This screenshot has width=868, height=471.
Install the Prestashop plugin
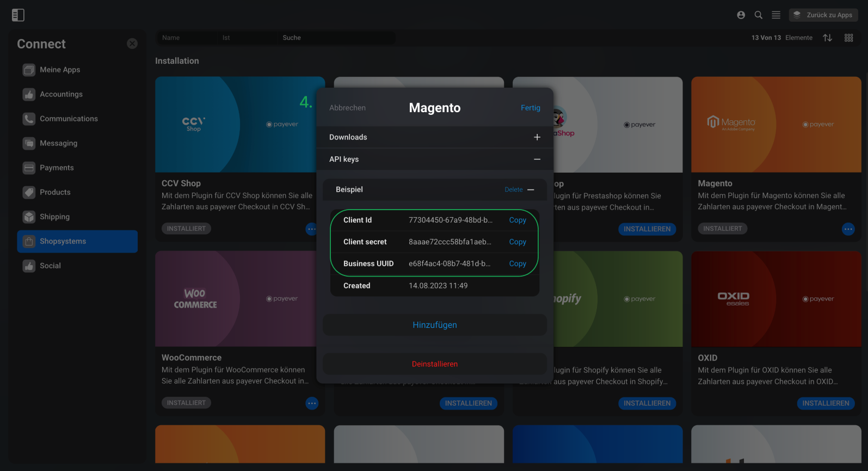point(647,229)
